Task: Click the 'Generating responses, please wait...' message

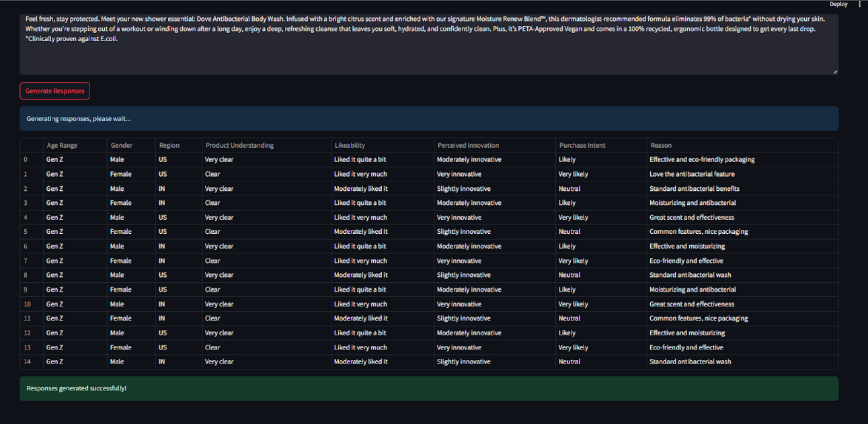Action: click(429, 119)
